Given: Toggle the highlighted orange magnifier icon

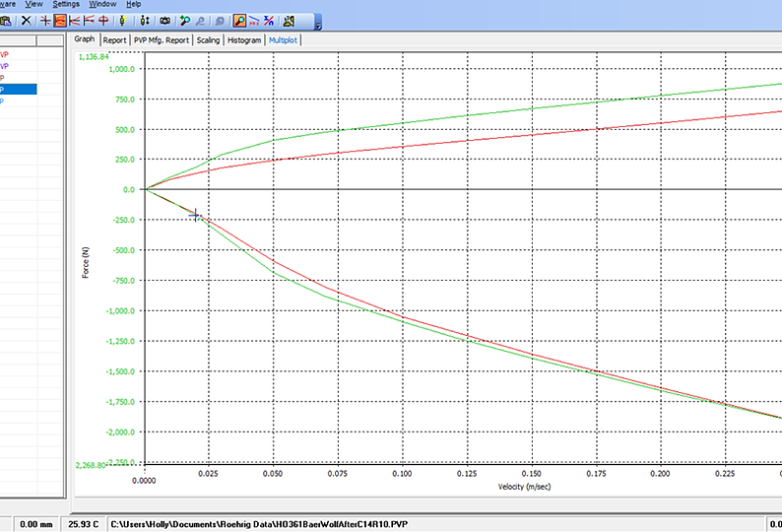Looking at the screenshot, I should click(x=239, y=21).
